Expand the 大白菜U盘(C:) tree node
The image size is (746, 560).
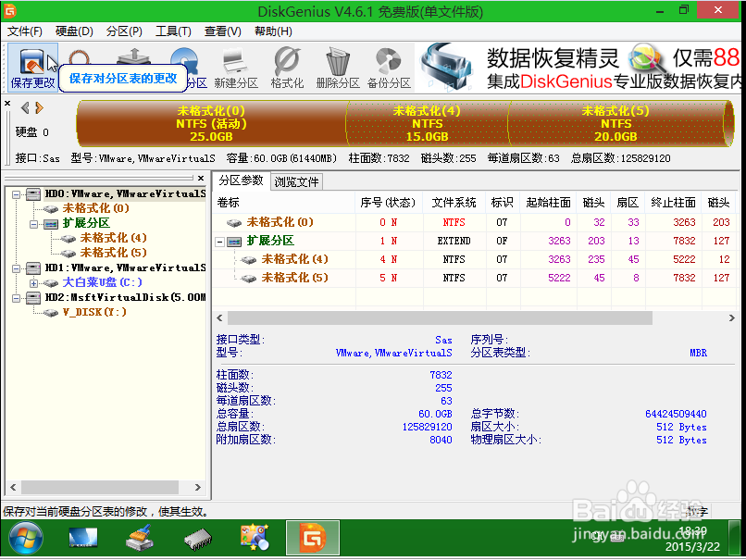(x=33, y=283)
